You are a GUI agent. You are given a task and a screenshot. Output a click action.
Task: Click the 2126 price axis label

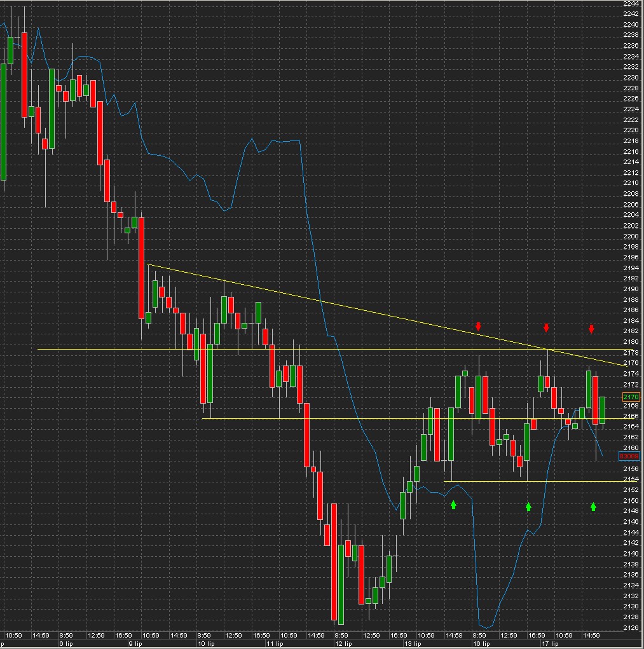tap(631, 627)
